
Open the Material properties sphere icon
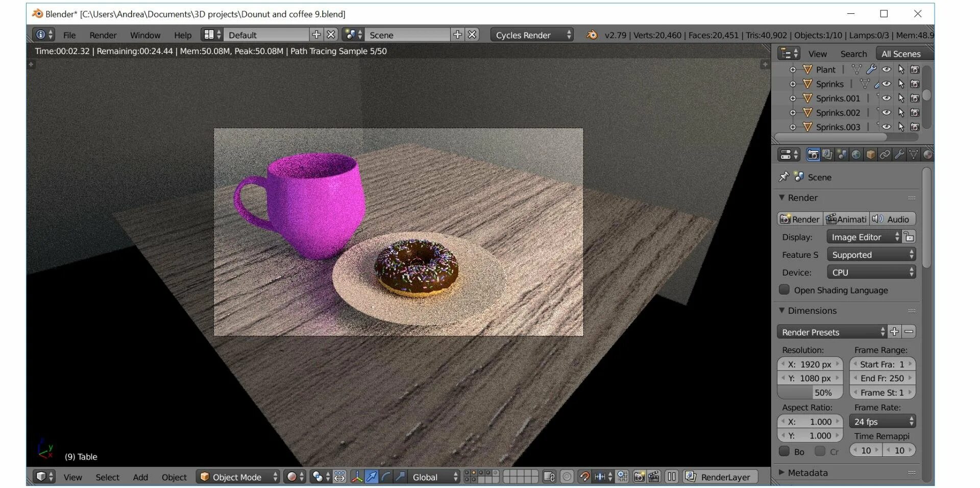[927, 155]
